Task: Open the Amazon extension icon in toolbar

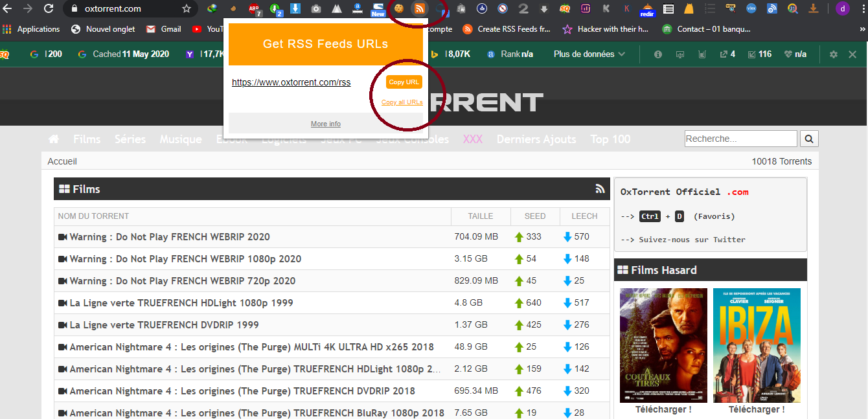Action: click(356, 8)
